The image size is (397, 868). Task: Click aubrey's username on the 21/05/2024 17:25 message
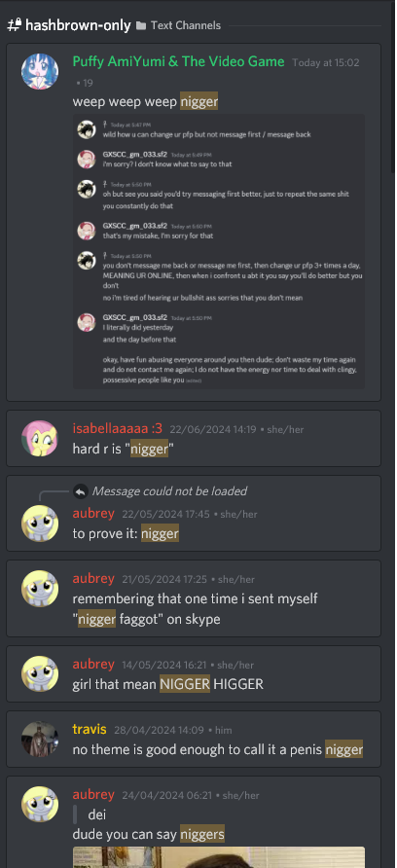pyautogui.click(x=93, y=579)
